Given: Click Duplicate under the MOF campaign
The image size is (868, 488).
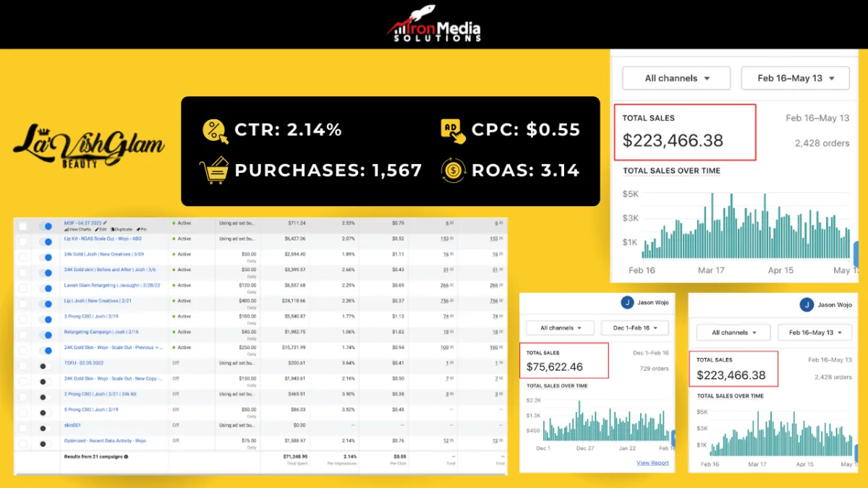Looking at the screenshot, I should [121, 229].
